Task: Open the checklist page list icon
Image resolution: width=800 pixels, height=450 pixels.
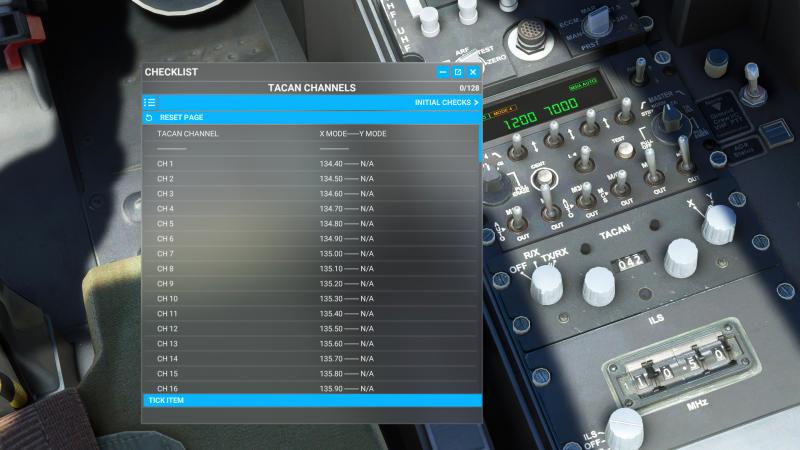Action: pyautogui.click(x=150, y=103)
